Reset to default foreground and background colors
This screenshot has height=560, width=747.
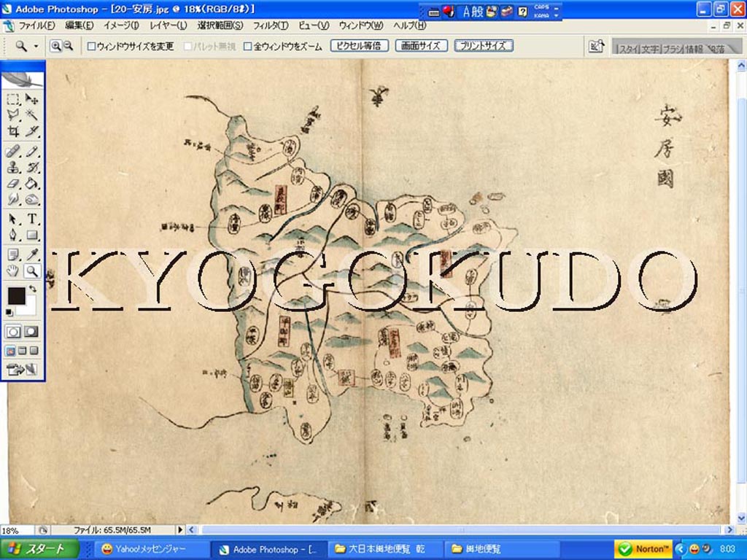9,312
